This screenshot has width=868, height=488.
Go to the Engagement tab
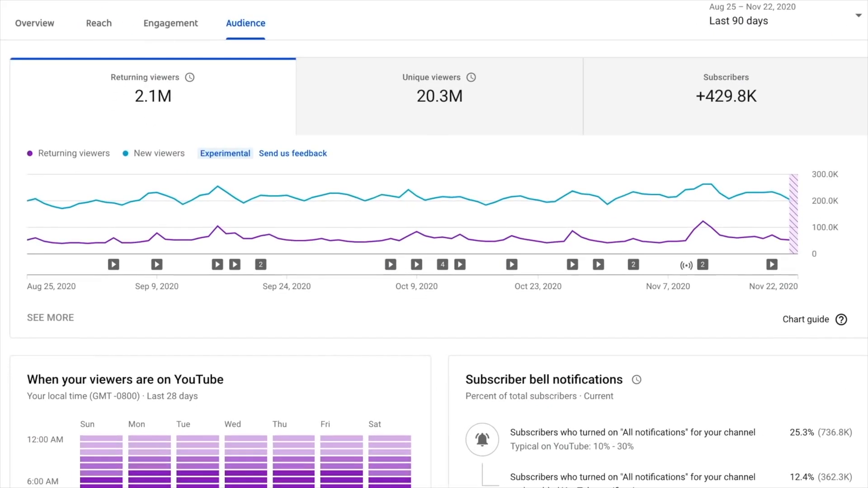[170, 23]
